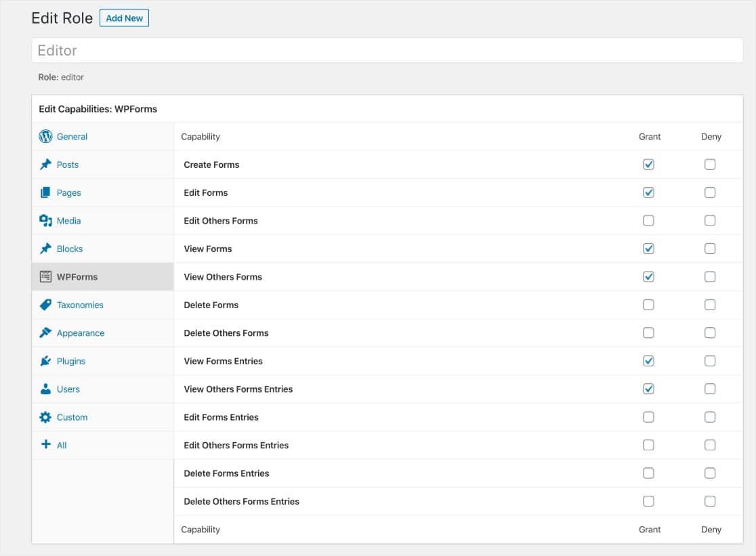Check Deny for Delete Forms Entries
This screenshot has width=756, height=556.
710,473
